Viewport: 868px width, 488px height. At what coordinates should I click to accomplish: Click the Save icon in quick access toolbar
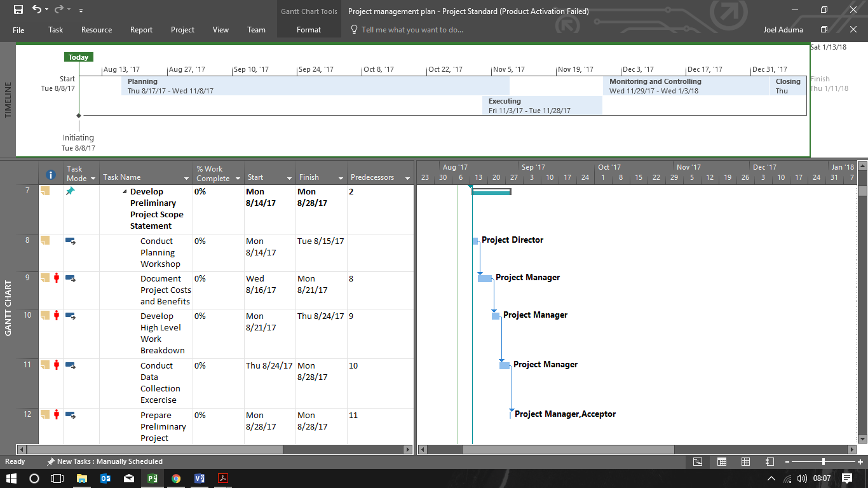tap(18, 10)
